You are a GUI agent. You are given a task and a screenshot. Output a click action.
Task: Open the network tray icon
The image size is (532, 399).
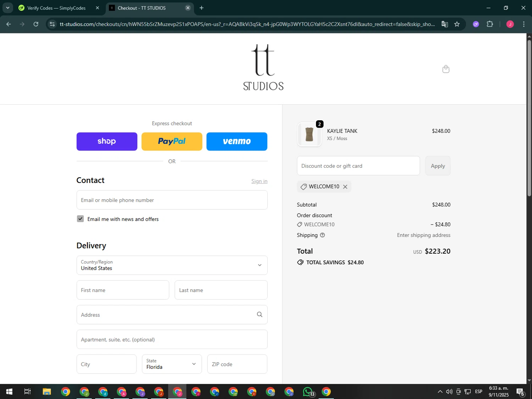[x=468, y=392]
